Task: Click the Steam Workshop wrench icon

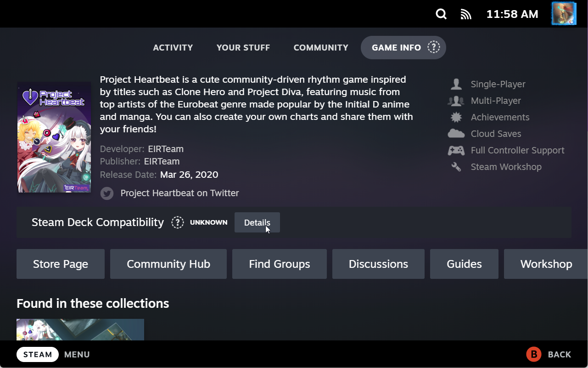Action: coord(456,167)
